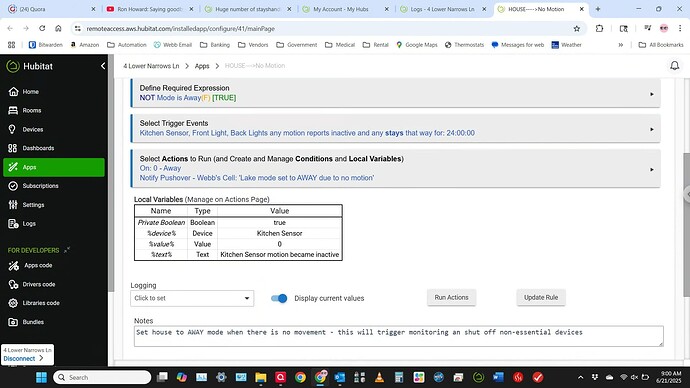Switch to Logs - 4 Lower Narrows Ln tab

coord(443,9)
